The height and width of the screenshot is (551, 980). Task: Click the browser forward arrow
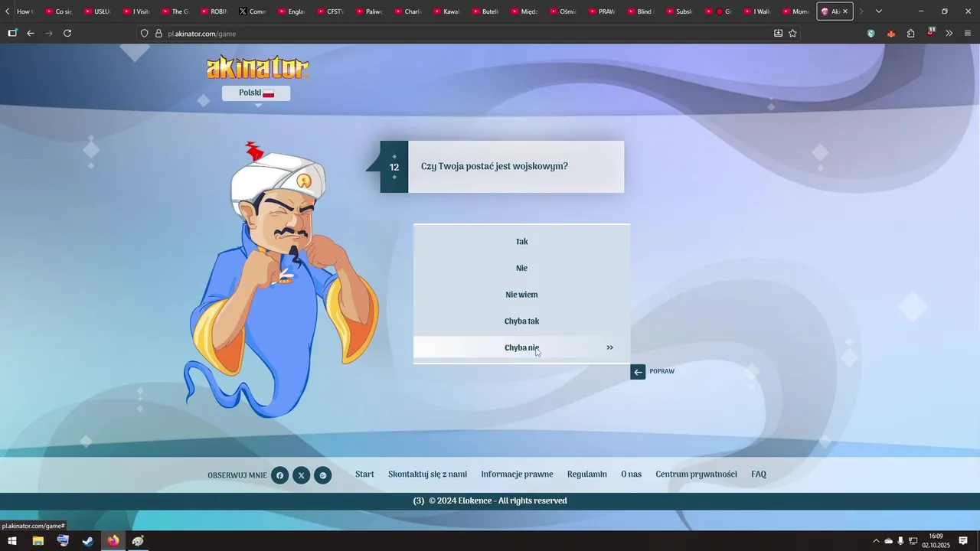coord(49,34)
